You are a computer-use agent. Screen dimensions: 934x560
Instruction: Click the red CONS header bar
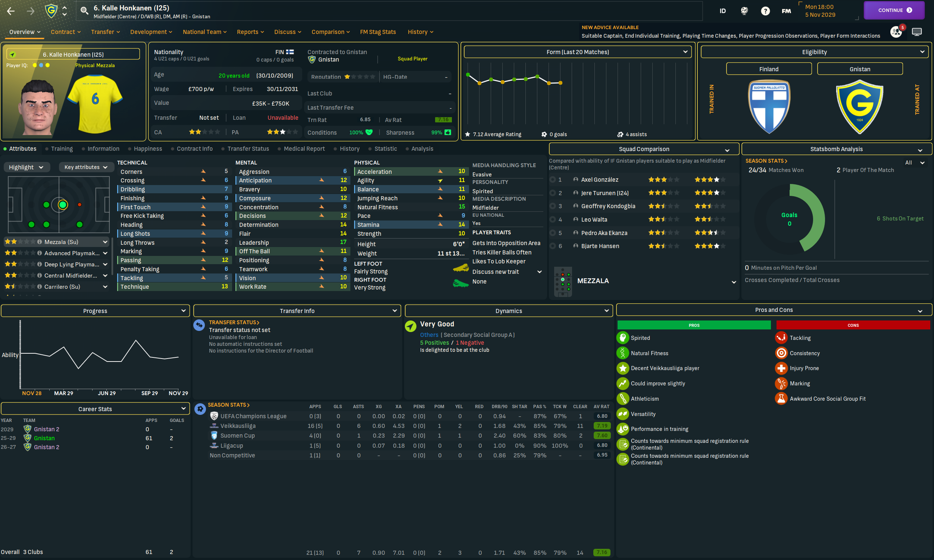coord(853,325)
